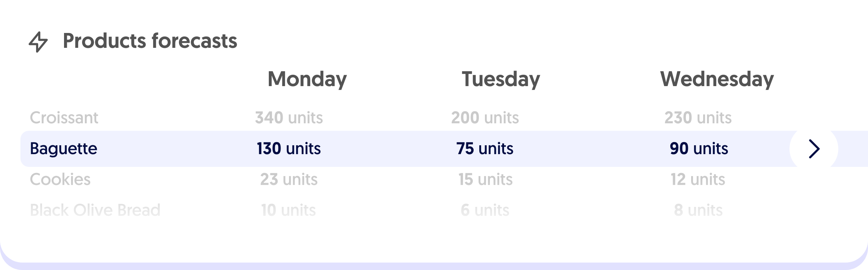Click Croissant's Wednesday 230 units value
The width and height of the screenshot is (868, 270).
tap(698, 118)
